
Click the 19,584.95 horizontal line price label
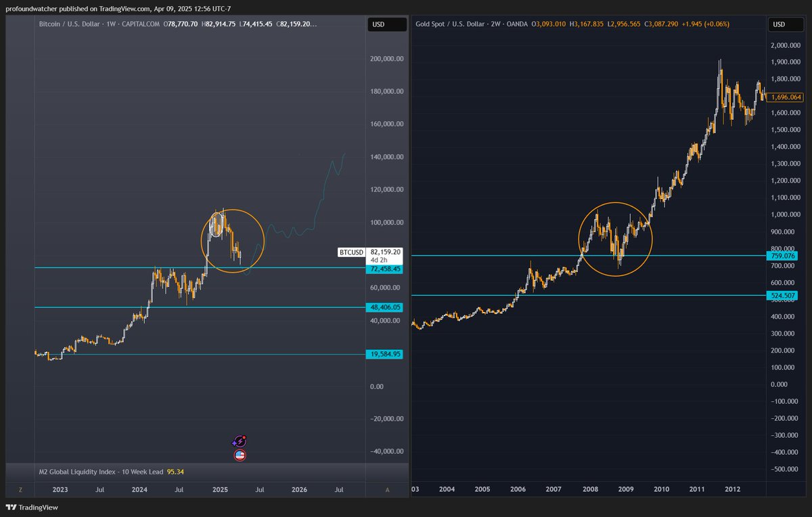(x=386, y=354)
